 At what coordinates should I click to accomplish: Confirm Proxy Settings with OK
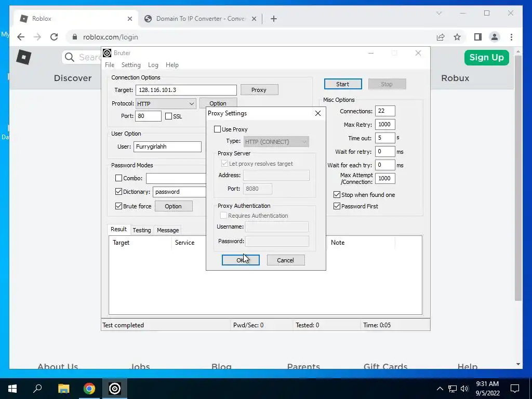[241, 260]
